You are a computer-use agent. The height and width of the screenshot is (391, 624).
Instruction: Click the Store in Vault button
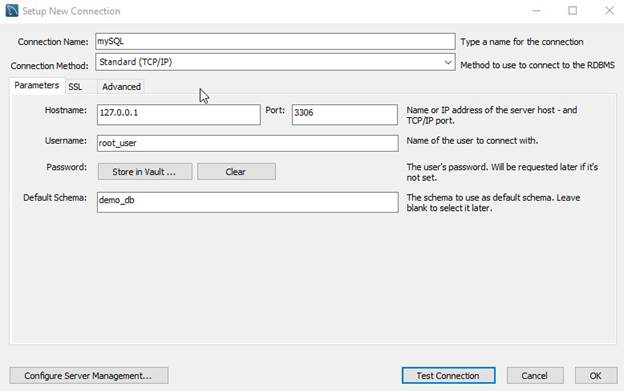click(145, 172)
